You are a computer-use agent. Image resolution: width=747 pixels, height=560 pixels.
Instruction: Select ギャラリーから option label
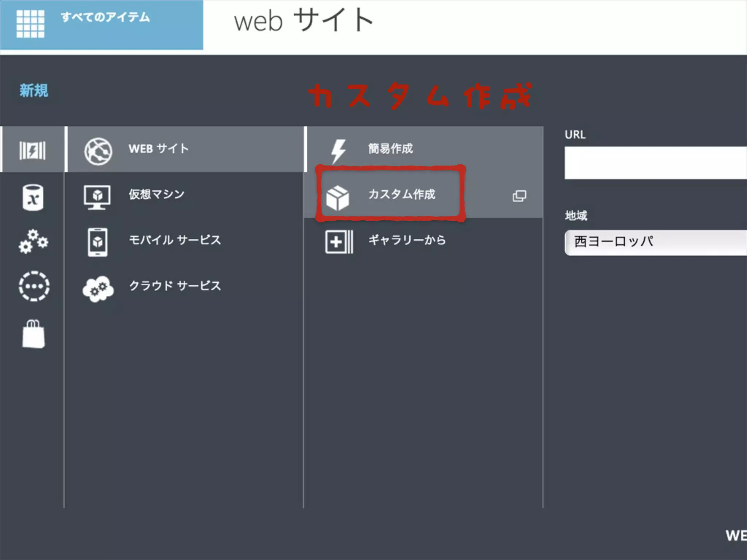coord(407,240)
